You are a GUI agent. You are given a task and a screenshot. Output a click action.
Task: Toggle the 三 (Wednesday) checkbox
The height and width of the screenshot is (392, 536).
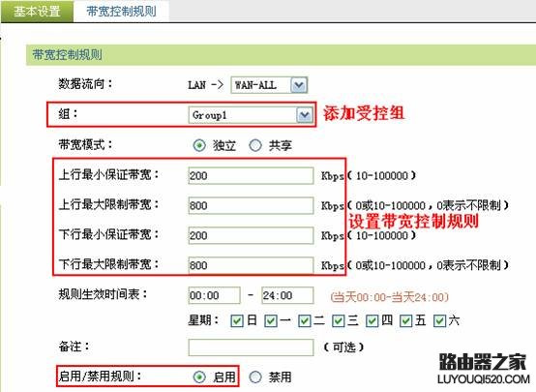pos(338,320)
